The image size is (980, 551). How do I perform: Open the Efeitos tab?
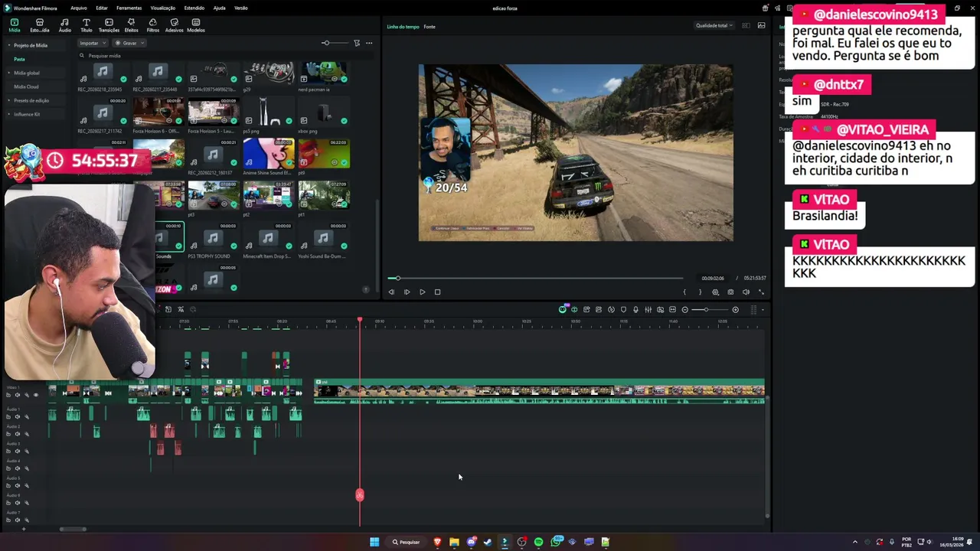[131, 25]
